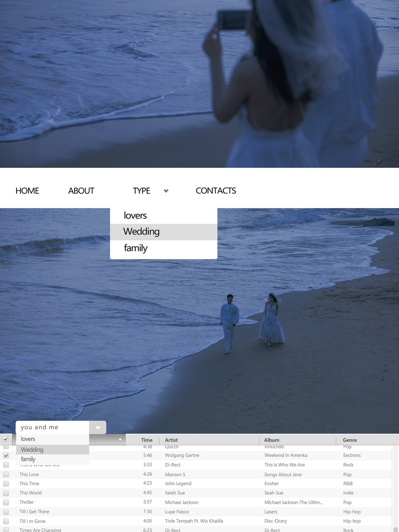Viewport: 399px width, 532px height.
Task: Click the 5:46 time cell
Action: pos(147,455)
